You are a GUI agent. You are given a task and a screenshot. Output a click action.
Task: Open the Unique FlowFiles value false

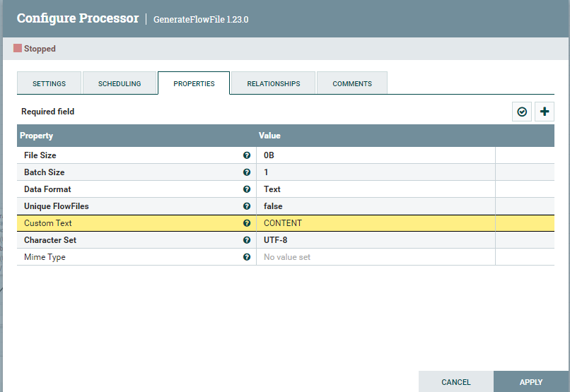[376, 206]
